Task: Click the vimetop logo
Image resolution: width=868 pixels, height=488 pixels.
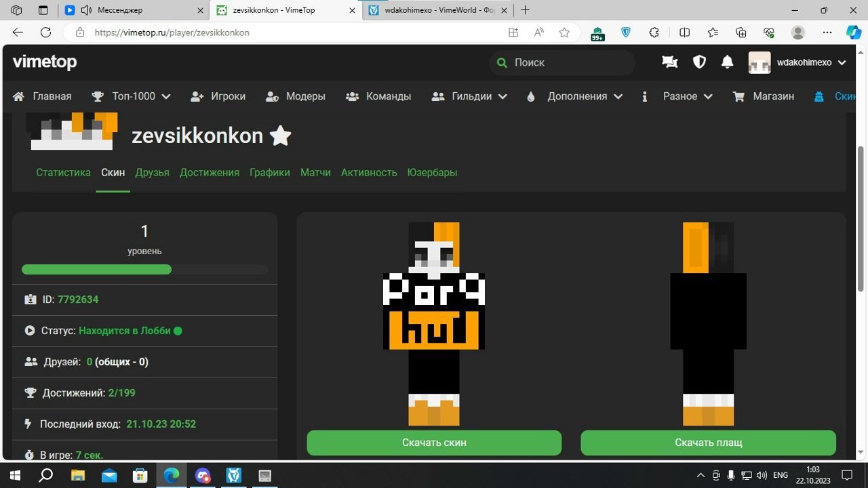Action: 45,62
